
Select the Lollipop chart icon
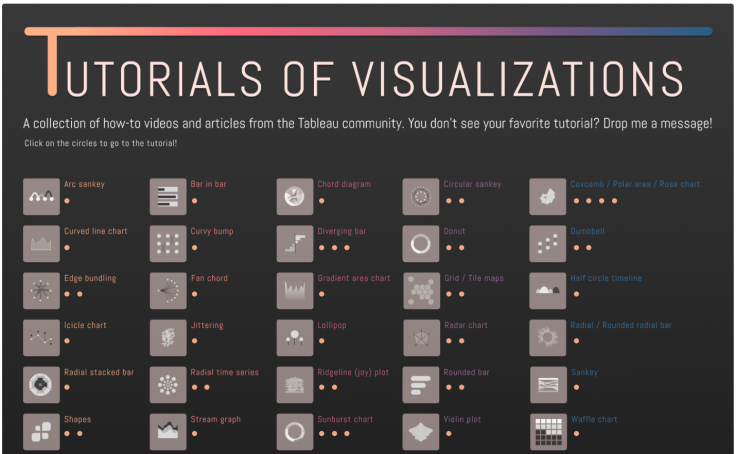295,338
